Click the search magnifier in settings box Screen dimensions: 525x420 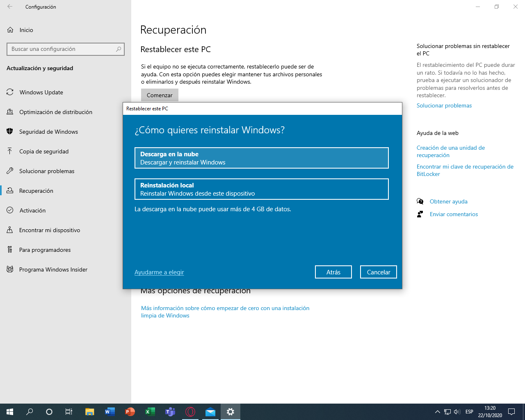[x=119, y=49]
